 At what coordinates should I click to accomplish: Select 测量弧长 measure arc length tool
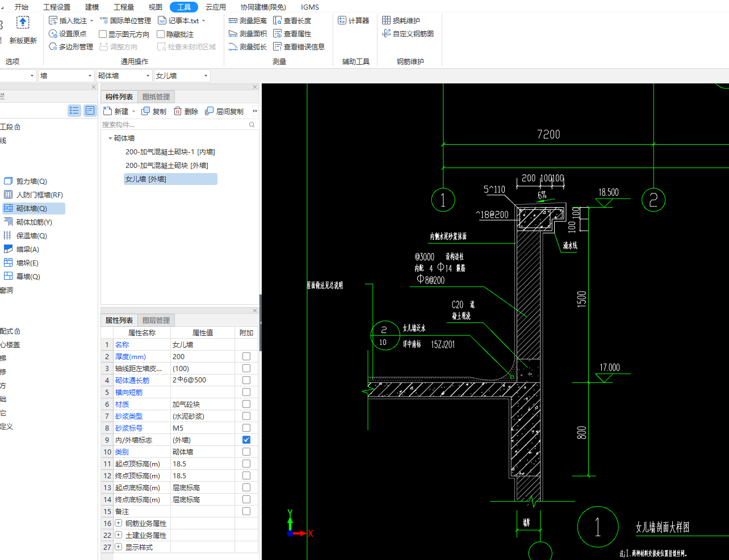tap(248, 47)
